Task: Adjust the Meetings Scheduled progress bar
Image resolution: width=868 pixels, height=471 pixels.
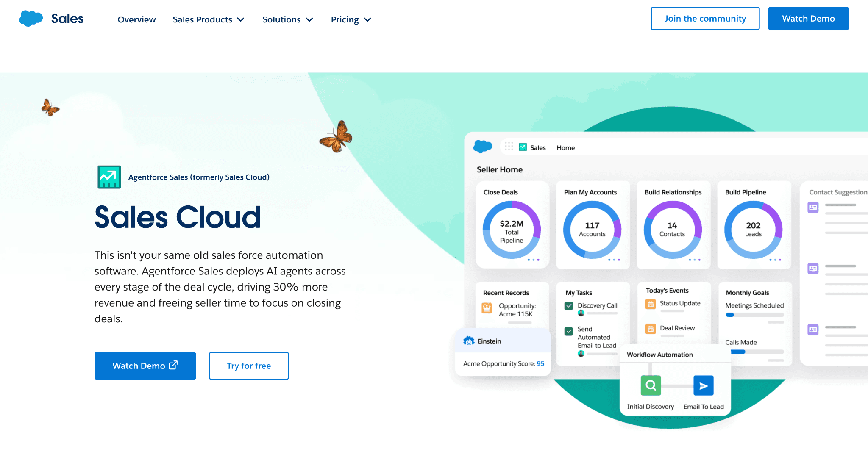Action: click(755, 315)
